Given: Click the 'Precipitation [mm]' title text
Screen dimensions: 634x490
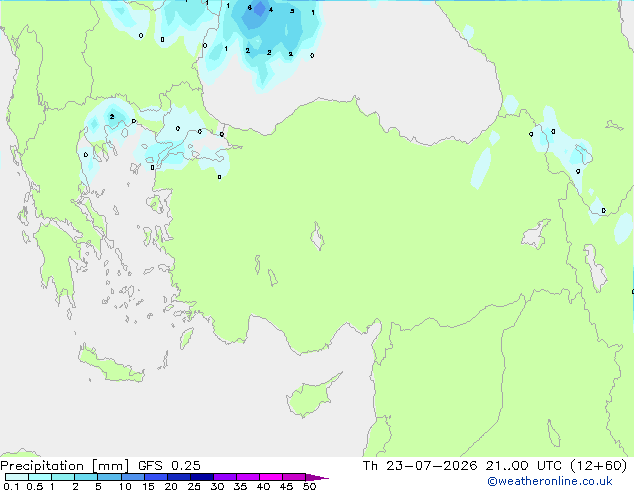Looking at the screenshot, I should point(65,466).
